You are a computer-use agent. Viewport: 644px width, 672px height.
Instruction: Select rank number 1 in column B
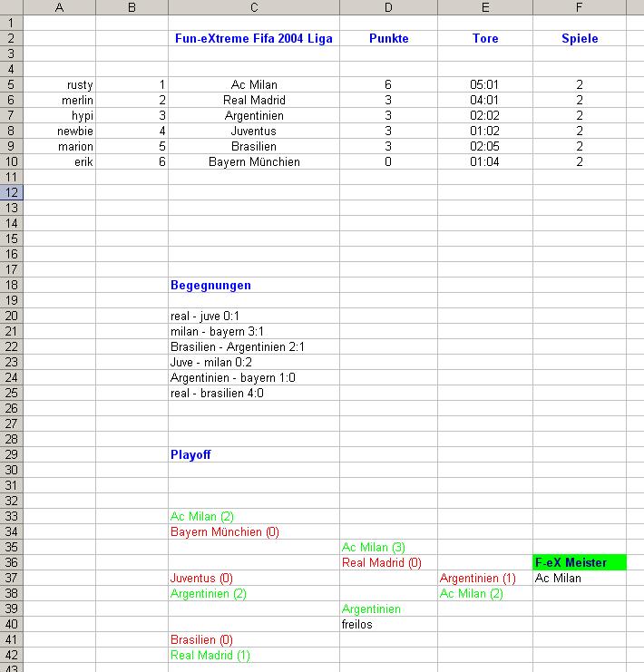pyautogui.click(x=132, y=84)
